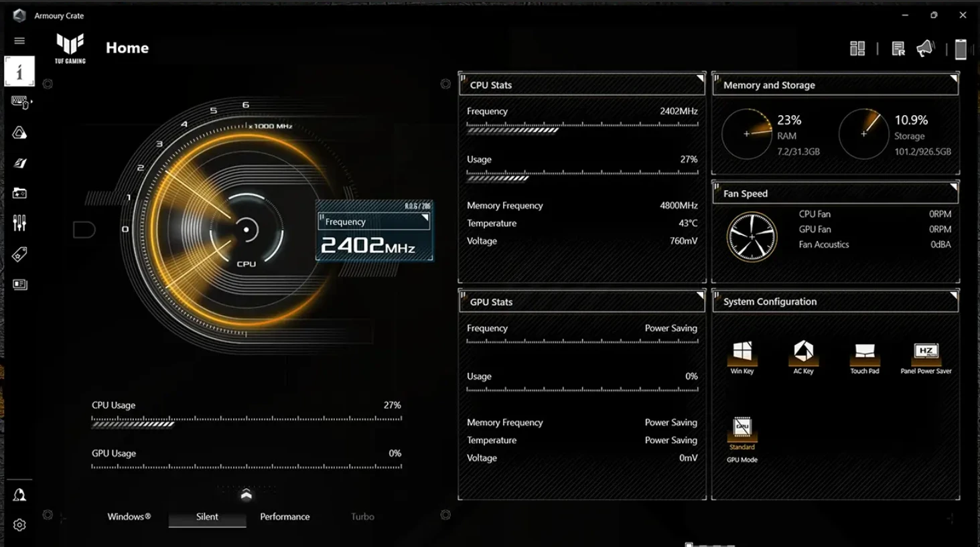Open the Tools sliders icon in the sidebar
The height and width of the screenshot is (547, 980).
pyautogui.click(x=19, y=223)
